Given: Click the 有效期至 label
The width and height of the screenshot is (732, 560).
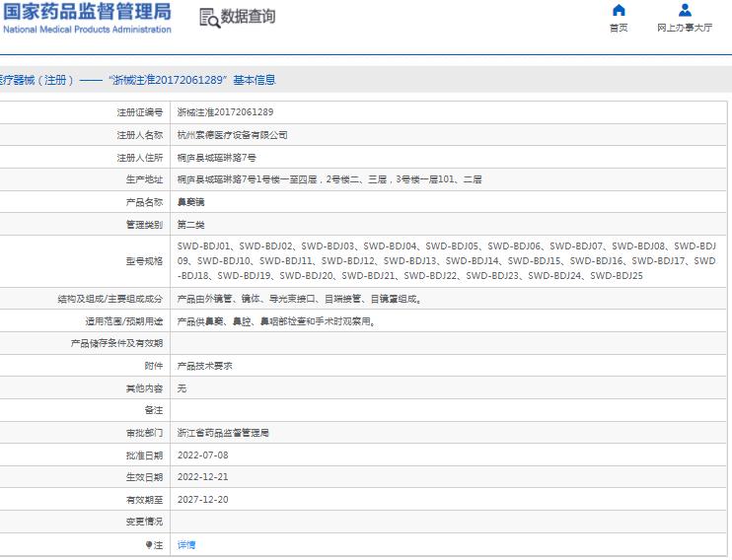Looking at the screenshot, I should (x=144, y=500).
